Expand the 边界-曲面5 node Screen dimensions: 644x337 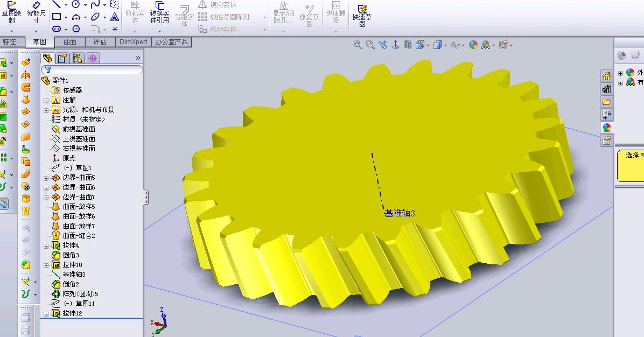pyautogui.click(x=46, y=178)
